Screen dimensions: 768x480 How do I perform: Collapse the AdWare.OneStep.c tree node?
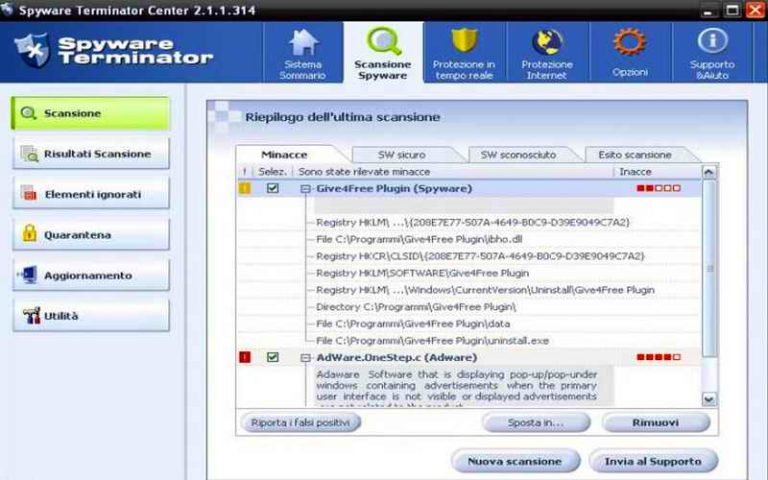[x=306, y=358]
